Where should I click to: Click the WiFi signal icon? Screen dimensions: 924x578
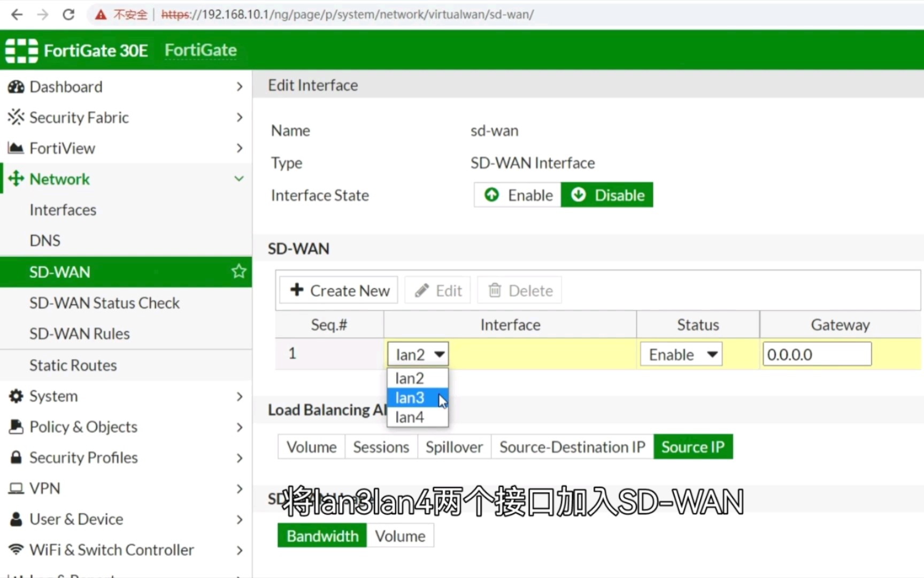point(16,550)
